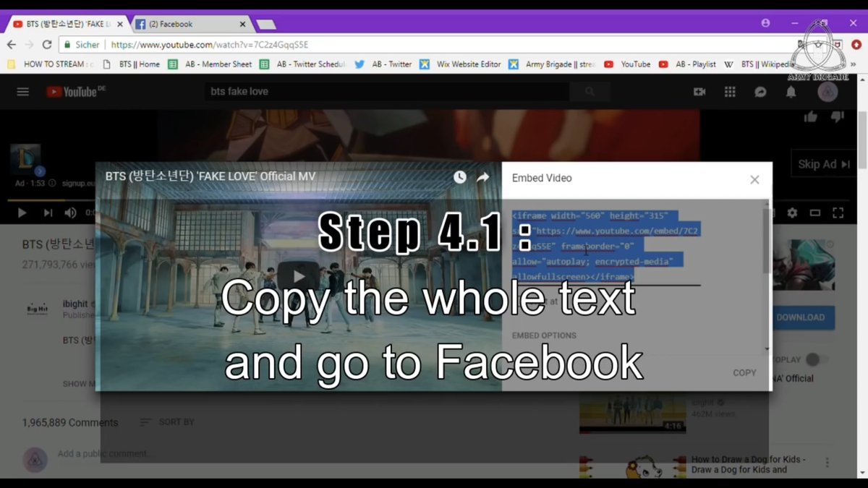Open Chrome profile icon in title bar
The height and width of the screenshot is (488, 868).
tap(765, 23)
